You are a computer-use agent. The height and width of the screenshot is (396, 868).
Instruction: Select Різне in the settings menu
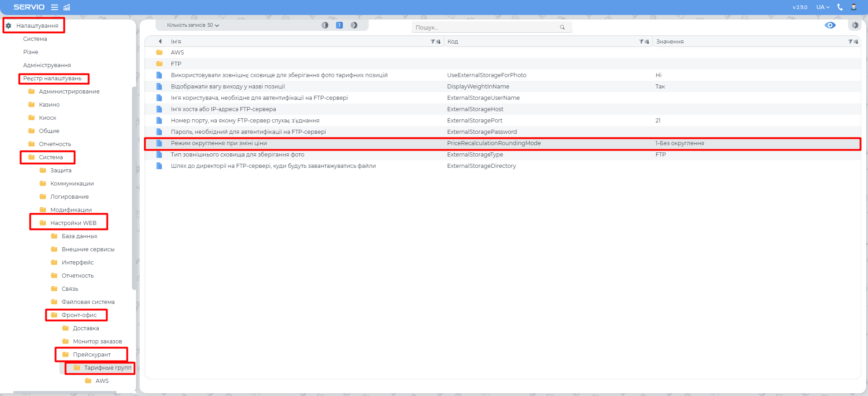30,52
